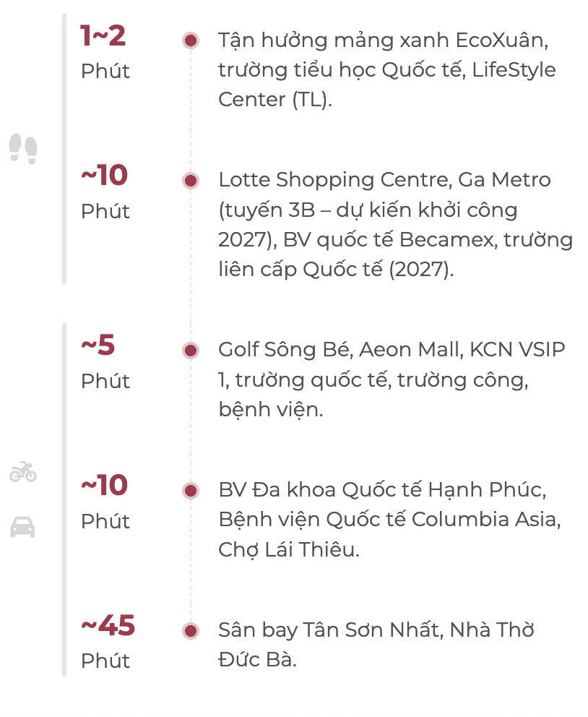This screenshot has height=717, width=588.
Task: Click the Columbia Asia hospital description
Action: (389, 519)
